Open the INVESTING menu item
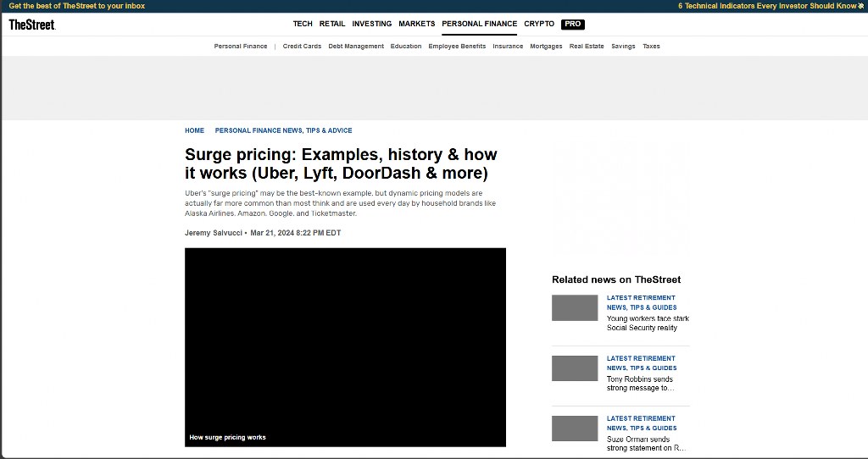Viewport: 868px width, 459px height. [x=372, y=24]
